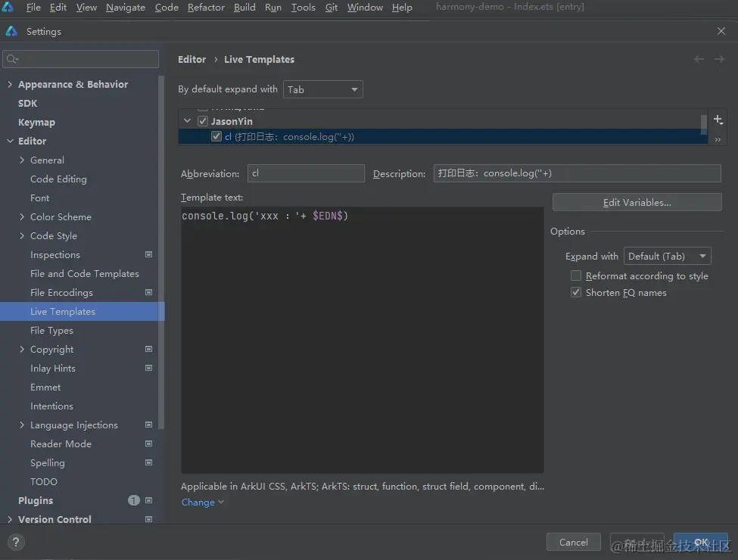Image resolution: width=738 pixels, height=560 pixels.
Task: Expand Appearance & Behavior section
Action: pos(9,84)
